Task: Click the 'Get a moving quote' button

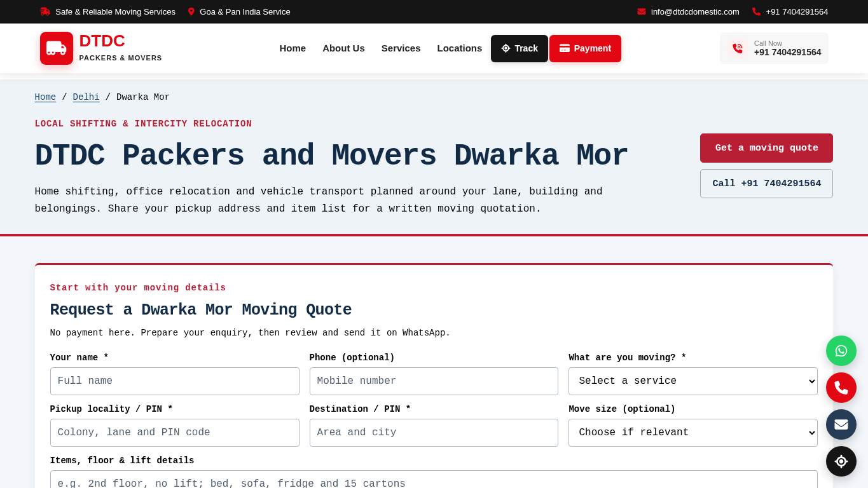Action: [766, 148]
